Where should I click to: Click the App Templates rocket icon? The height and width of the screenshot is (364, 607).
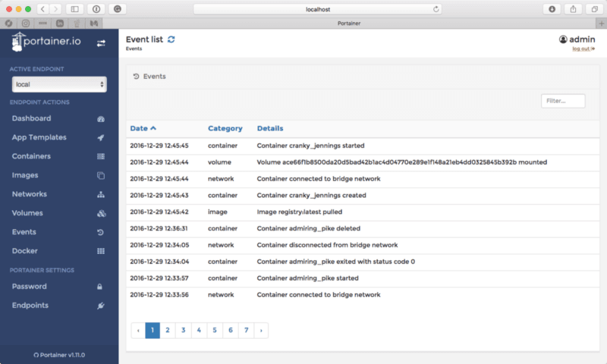coord(101,138)
